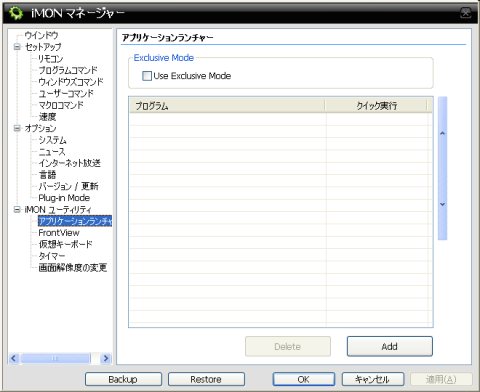The height and width of the screenshot is (392, 480).
Task: Select ユーザーコマンド tree item
Action: click(66, 93)
